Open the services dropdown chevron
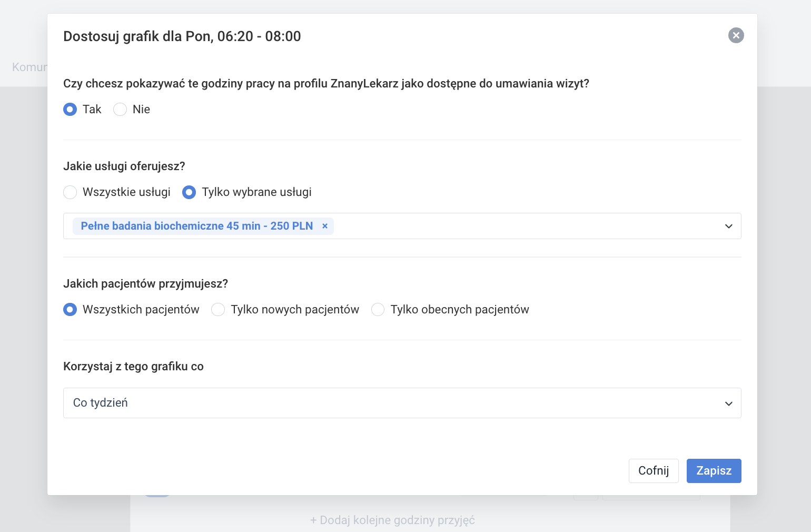This screenshot has height=532, width=811. click(x=728, y=226)
